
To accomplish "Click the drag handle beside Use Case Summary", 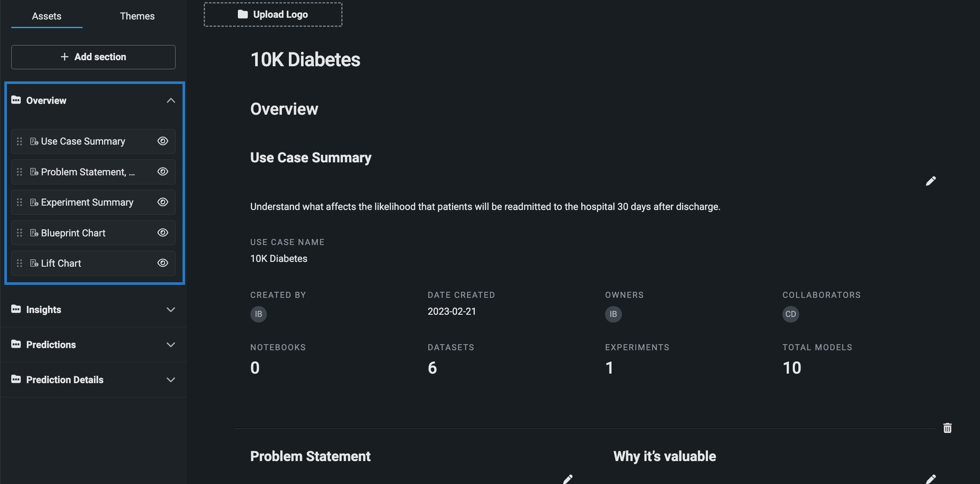I will pyautogui.click(x=19, y=142).
